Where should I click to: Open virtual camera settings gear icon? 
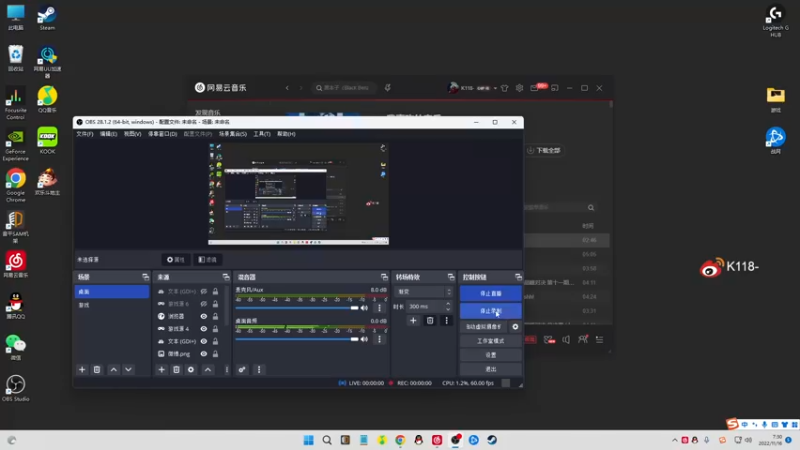pyautogui.click(x=515, y=327)
